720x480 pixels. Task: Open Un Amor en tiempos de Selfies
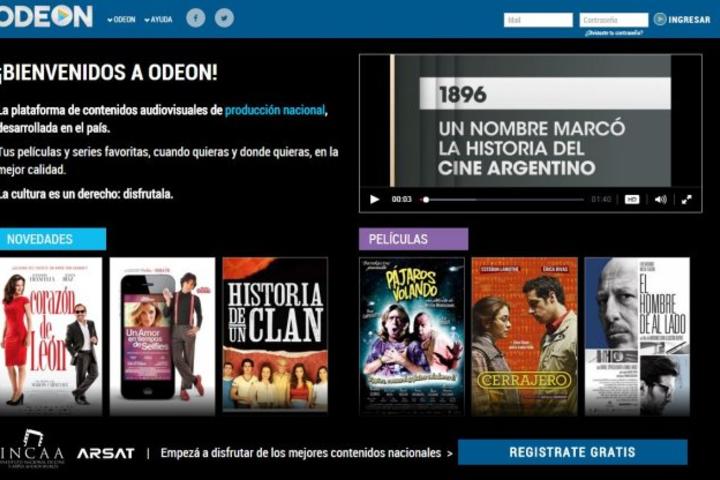tap(162, 336)
